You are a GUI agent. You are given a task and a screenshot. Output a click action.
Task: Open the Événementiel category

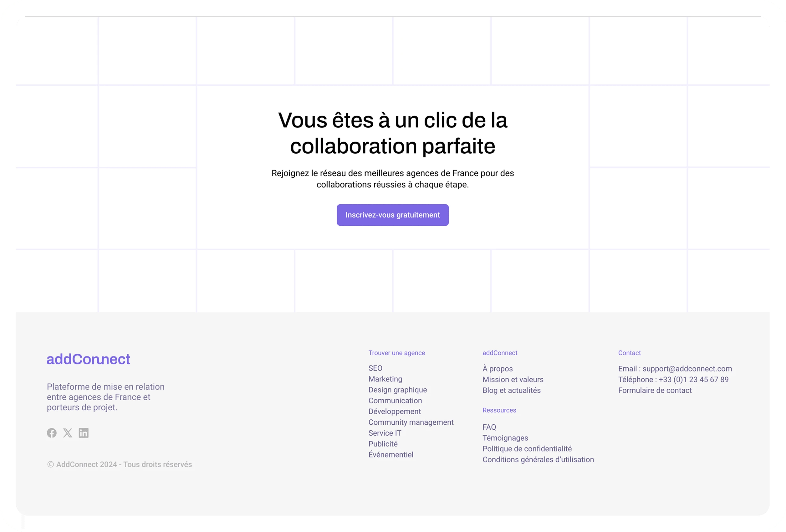click(x=391, y=455)
